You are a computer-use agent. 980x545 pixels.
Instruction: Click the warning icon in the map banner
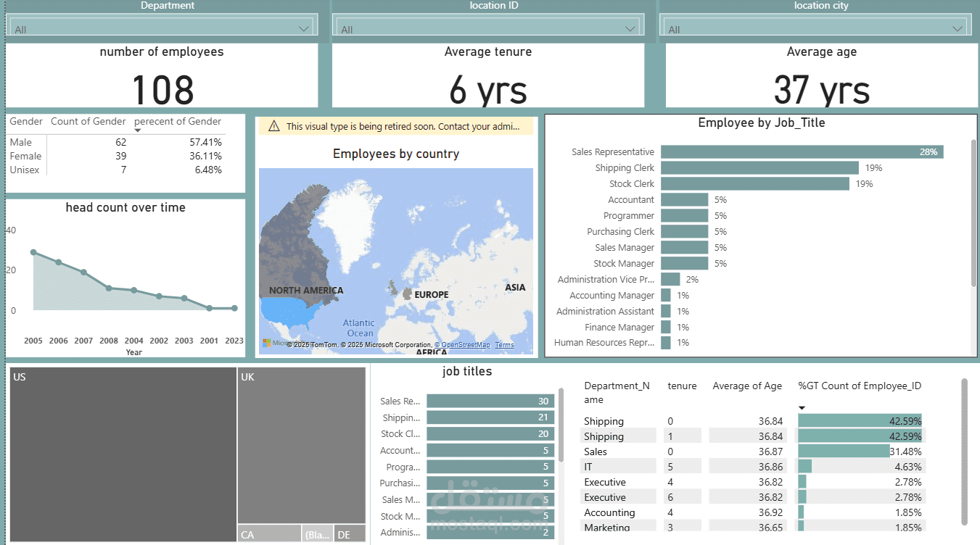(x=273, y=126)
